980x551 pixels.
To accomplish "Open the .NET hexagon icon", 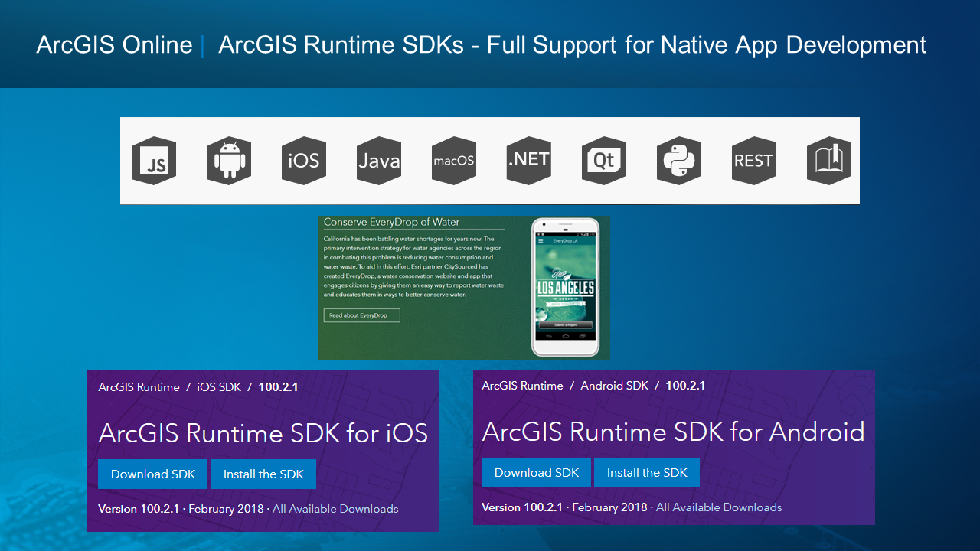I will [529, 161].
